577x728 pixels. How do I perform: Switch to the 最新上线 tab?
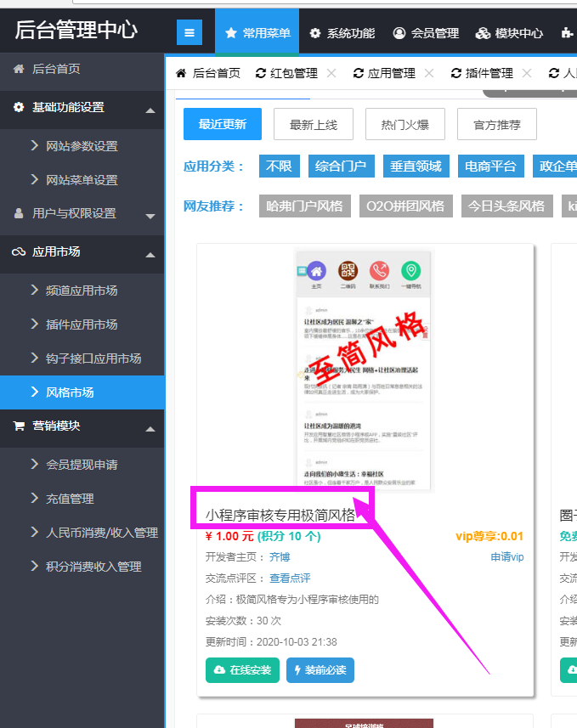click(314, 125)
